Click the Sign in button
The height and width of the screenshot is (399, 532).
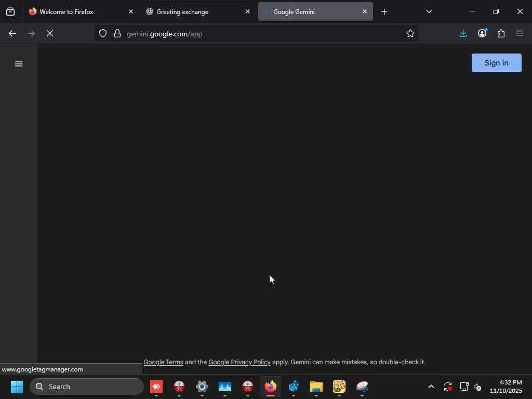pos(496,63)
